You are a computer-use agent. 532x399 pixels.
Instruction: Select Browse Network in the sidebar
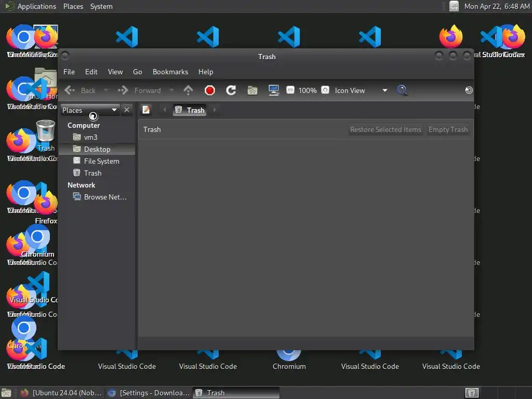[97, 197]
